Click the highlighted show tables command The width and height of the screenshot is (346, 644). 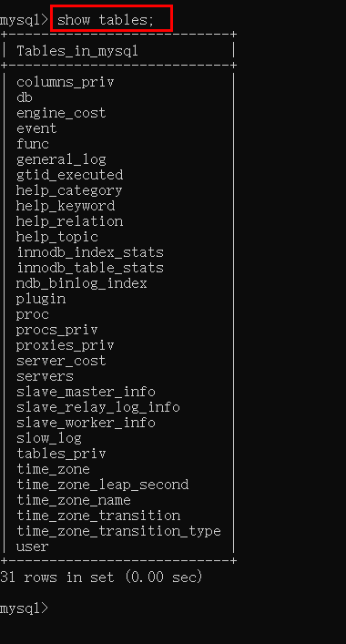tap(106, 19)
